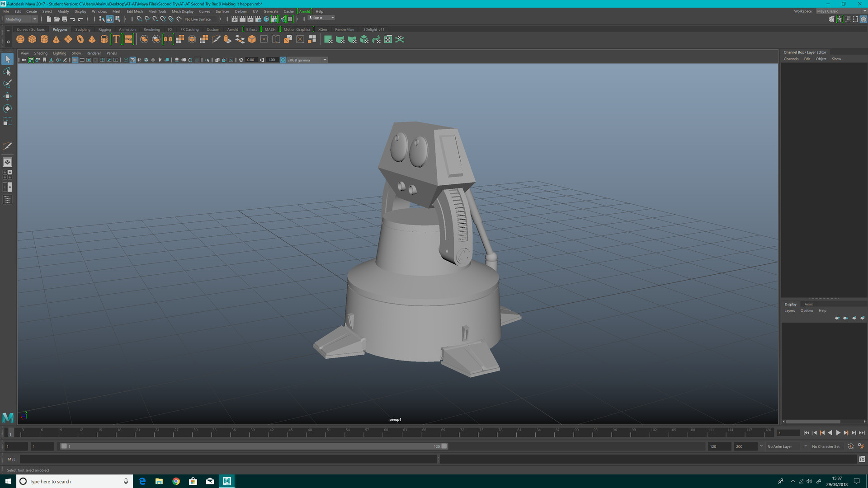
Task: Click the Render current frame clapper icon
Action: (x=242, y=19)
